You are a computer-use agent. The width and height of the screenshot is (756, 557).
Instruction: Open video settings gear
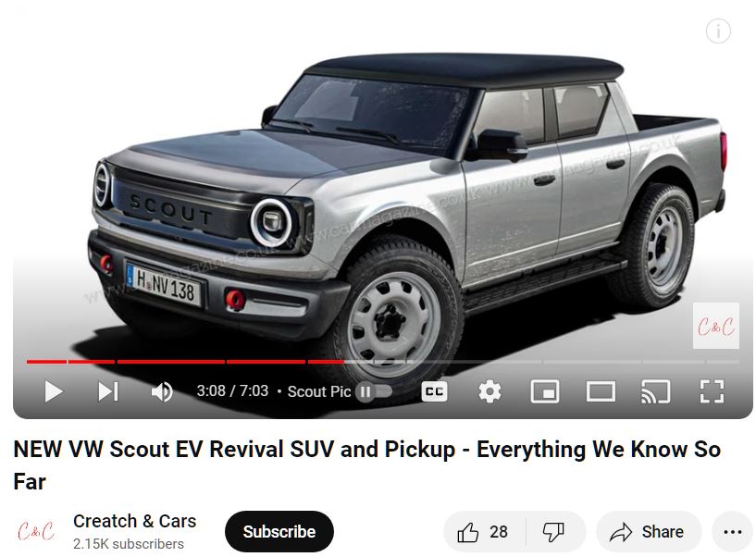[490, 391]
